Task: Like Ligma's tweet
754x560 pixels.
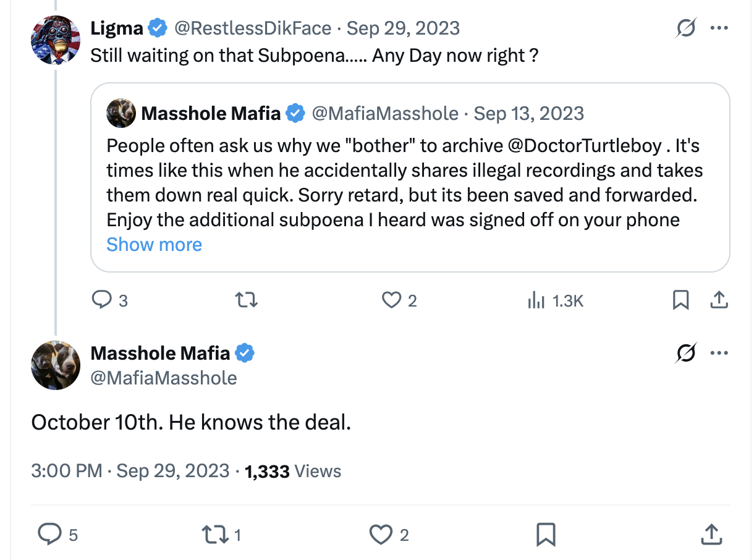Action: click(391, 300)
